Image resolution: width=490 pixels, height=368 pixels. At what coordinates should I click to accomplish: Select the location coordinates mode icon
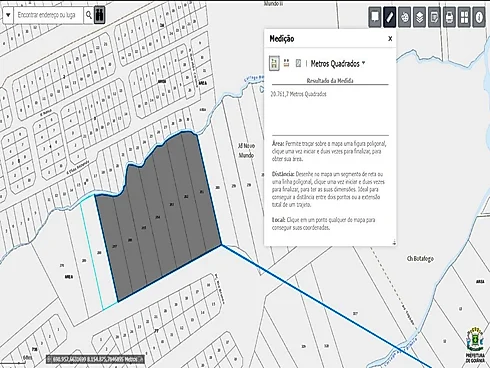click(x=298, y=63)
